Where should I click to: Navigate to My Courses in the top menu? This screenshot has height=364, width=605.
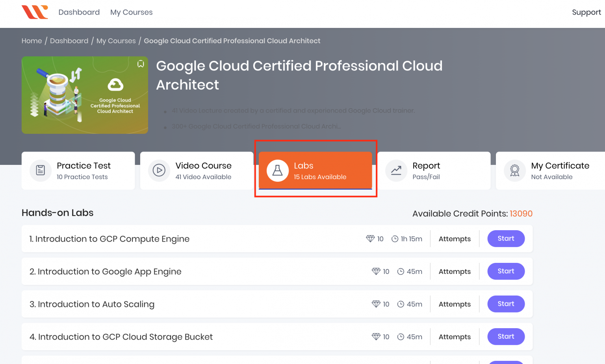[x=131, y=12]
